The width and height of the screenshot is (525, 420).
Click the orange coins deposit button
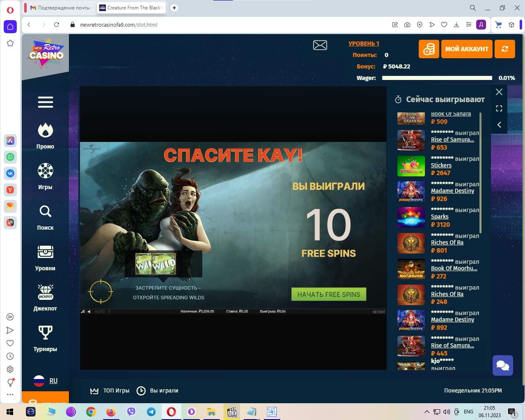pyautogui.click(x=429, y=49)
